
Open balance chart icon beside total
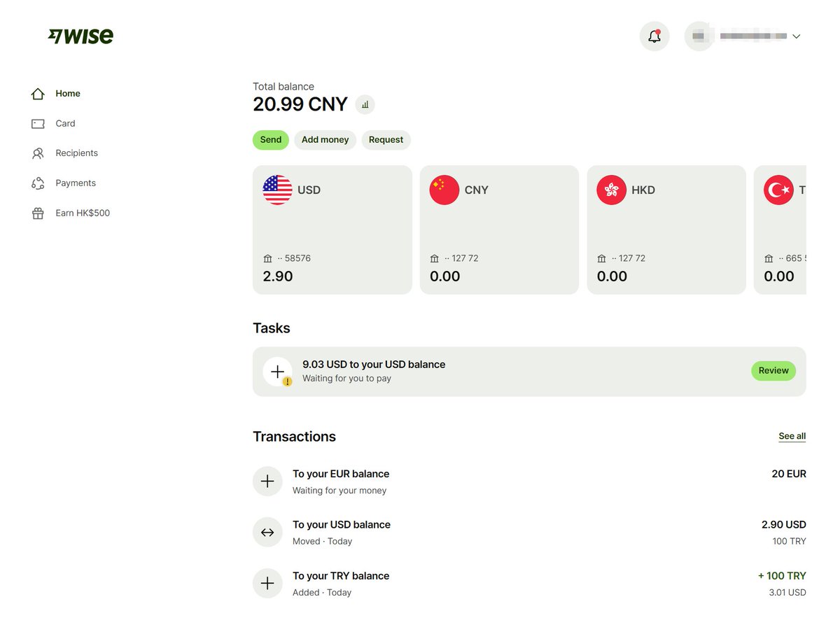coord(365,105)
